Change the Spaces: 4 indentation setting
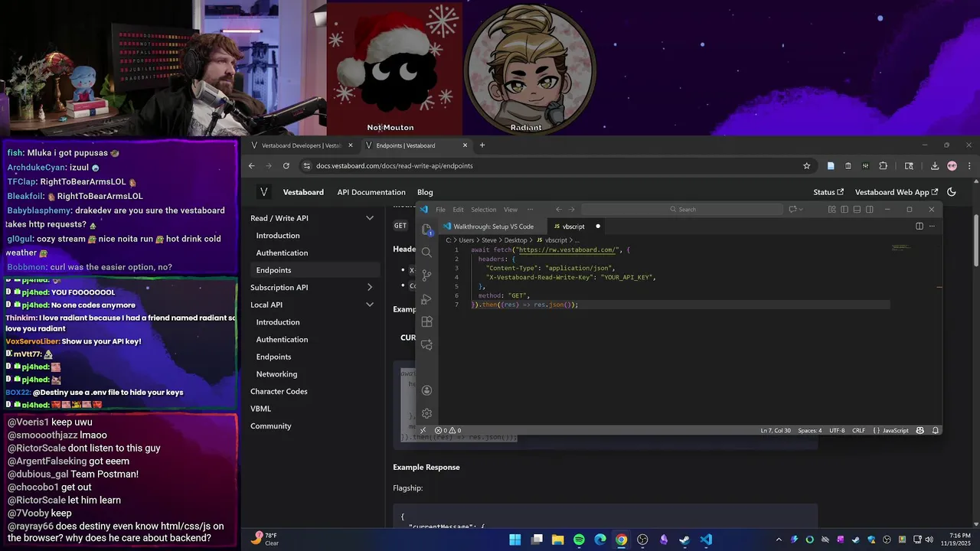980x551 pixels. (809, 430)
